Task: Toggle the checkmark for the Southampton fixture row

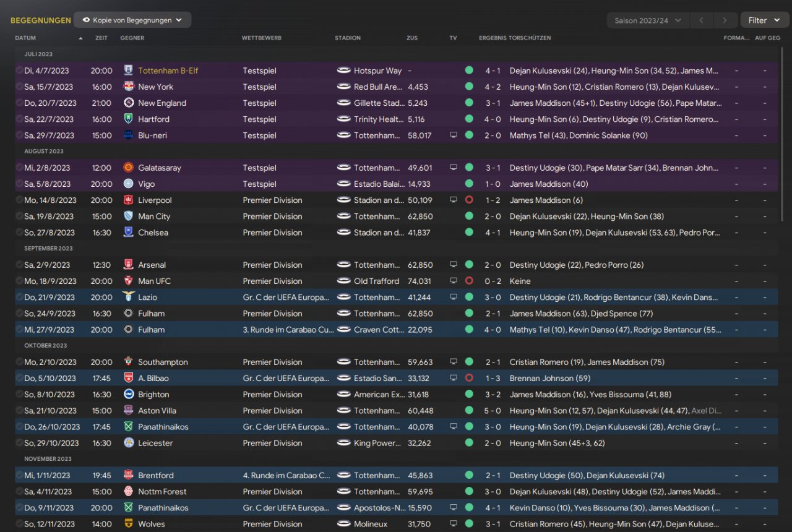Action: point(19,362)
